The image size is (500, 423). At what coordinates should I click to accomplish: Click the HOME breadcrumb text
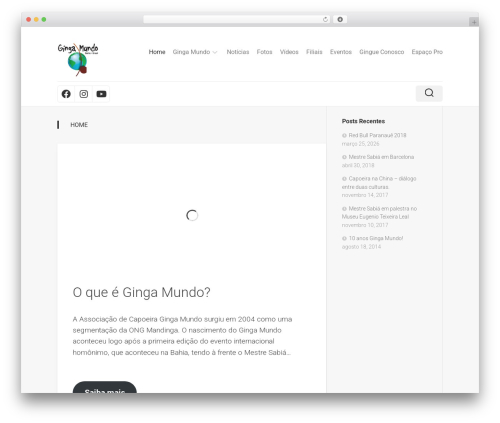coord(79,125)
